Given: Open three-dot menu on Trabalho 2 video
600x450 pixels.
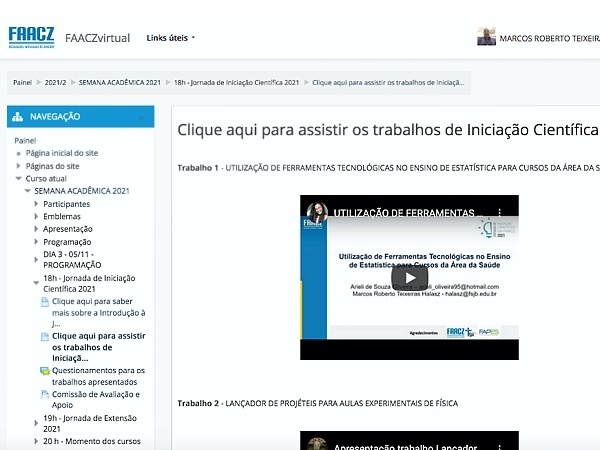Looking at the screenshot, I should pyautogui.click(x=499, y=447).
